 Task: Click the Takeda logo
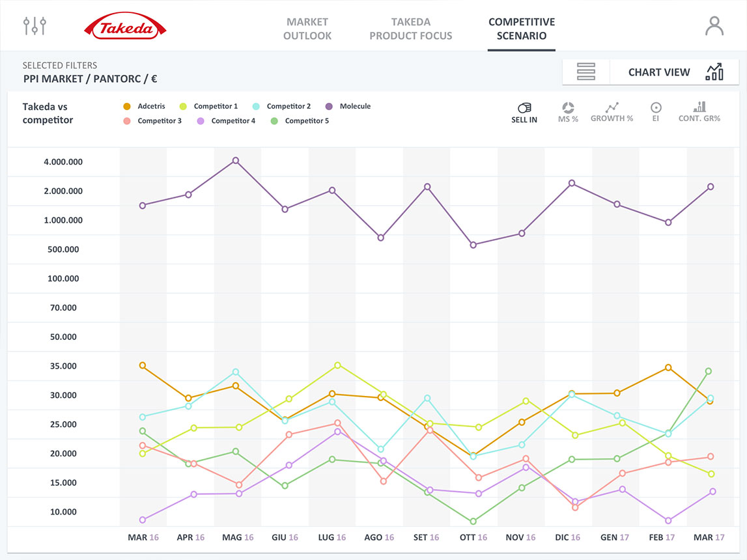point(125,25)
